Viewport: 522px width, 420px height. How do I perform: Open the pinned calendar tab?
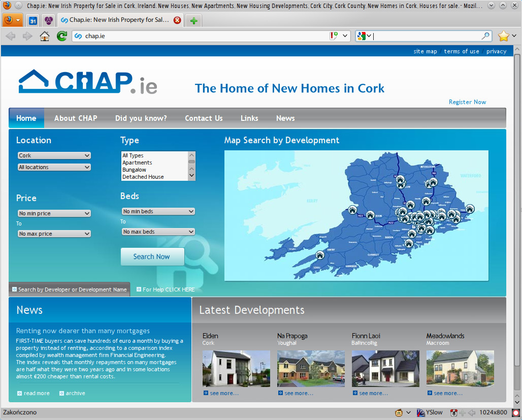point(33,21)
